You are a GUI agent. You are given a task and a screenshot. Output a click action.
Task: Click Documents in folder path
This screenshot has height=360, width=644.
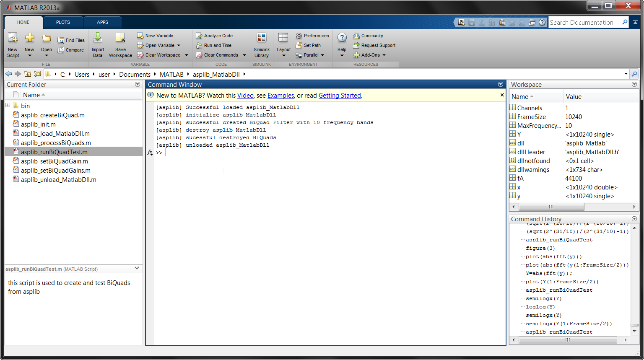135,74
